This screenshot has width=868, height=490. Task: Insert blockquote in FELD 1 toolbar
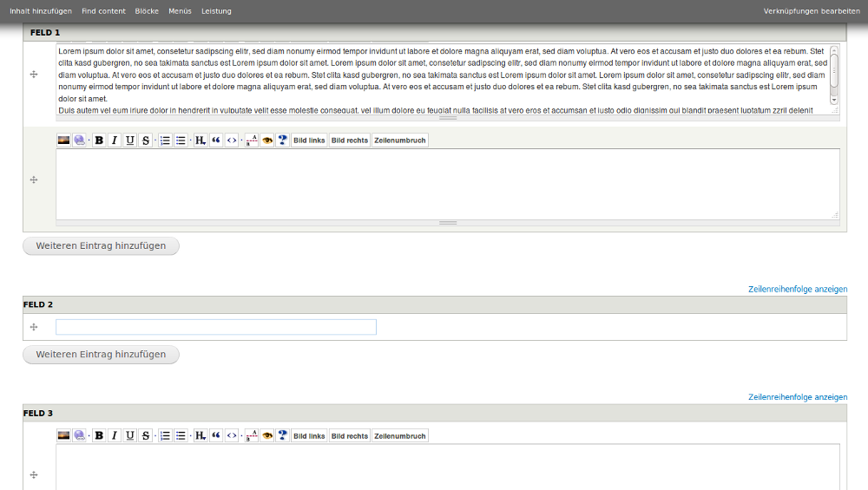pos(216,140)
